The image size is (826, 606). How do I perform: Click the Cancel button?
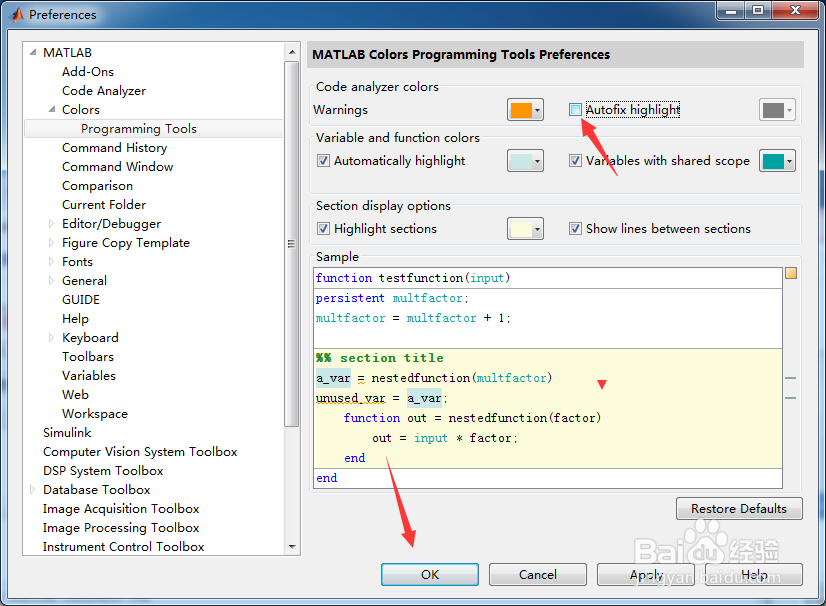click(x=538, y=574)
